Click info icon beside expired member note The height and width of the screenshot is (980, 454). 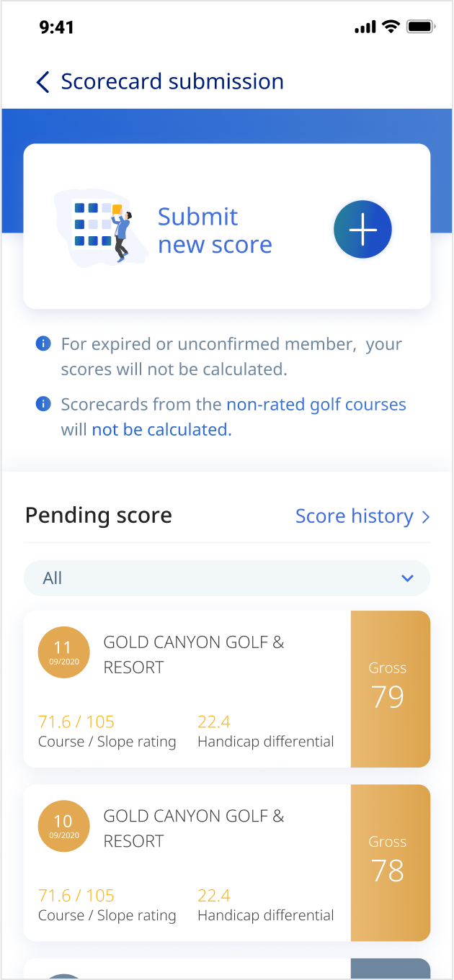(x=43, y=344)
